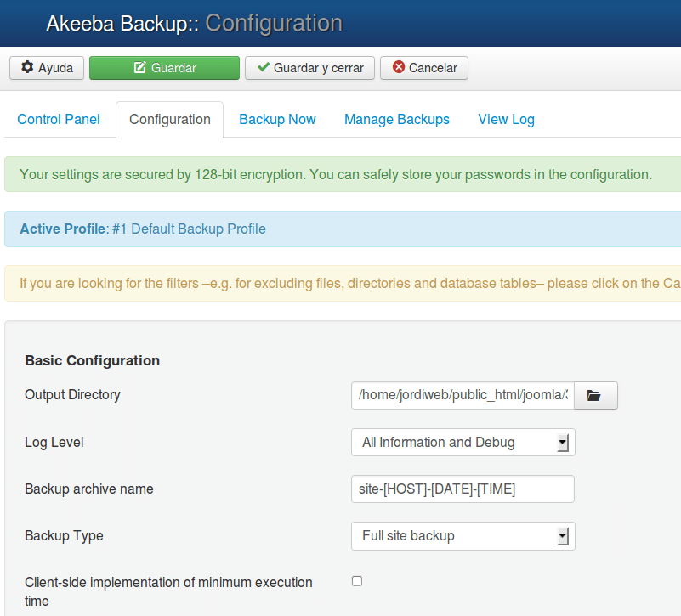Click the Ayuda help button
This screenshot has height=616, width=681.
[47, 68]
